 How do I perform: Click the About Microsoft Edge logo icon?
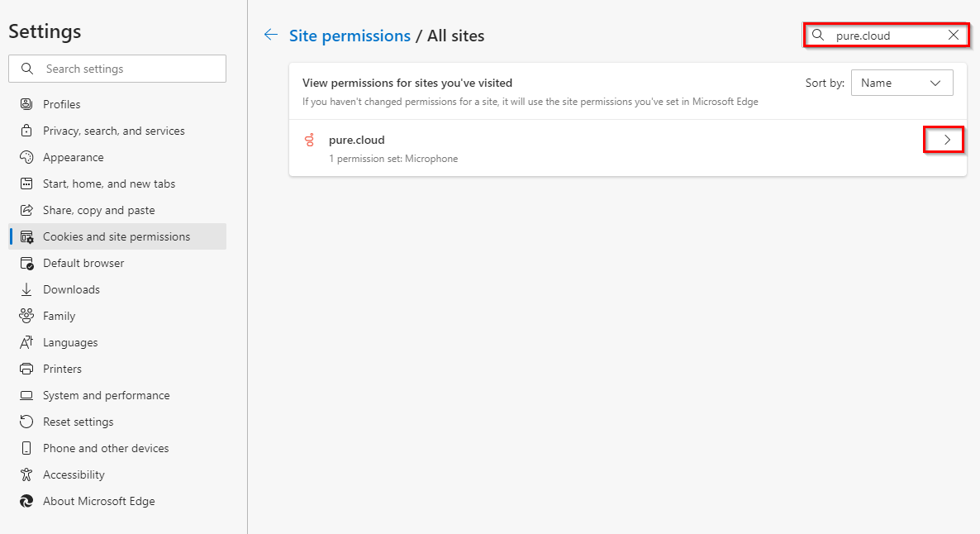(26, 501)
